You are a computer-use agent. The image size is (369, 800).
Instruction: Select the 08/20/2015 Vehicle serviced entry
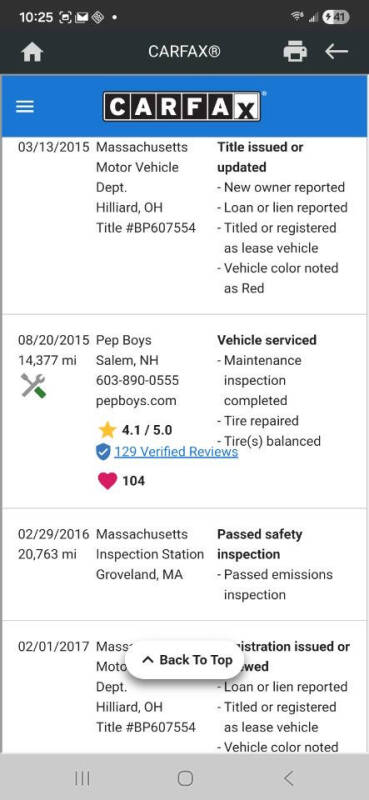[184, 411]
